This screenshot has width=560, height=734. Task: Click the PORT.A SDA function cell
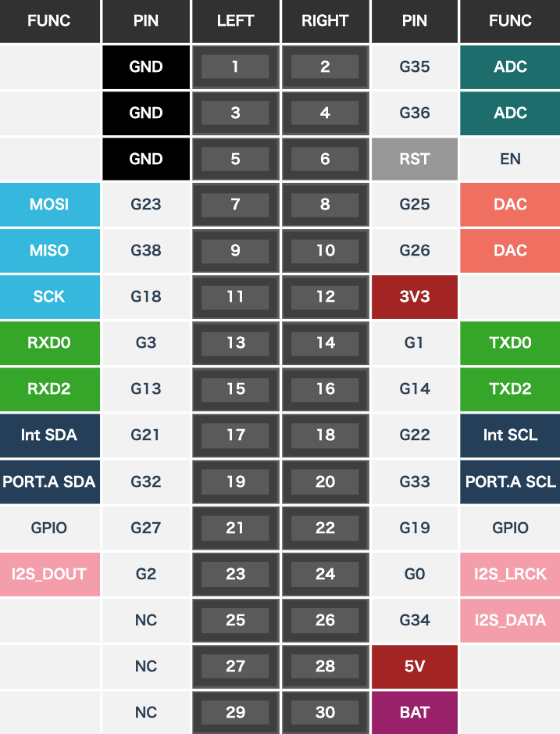[49, 482]
